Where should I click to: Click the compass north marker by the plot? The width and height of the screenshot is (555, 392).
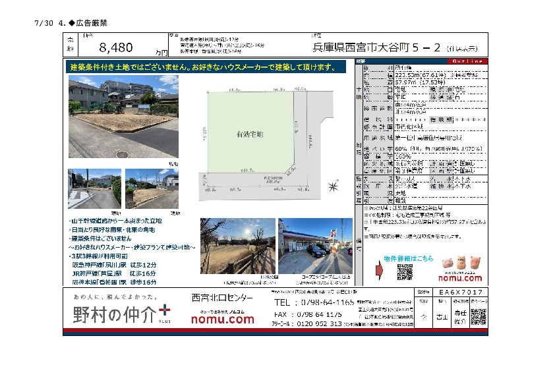click(332, 186)
